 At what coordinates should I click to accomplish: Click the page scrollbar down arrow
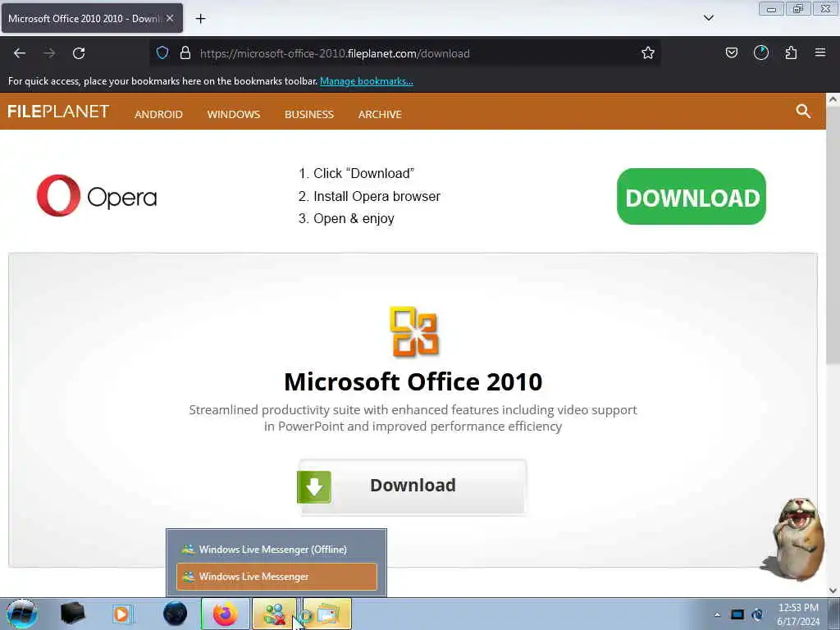pos(833,591)
